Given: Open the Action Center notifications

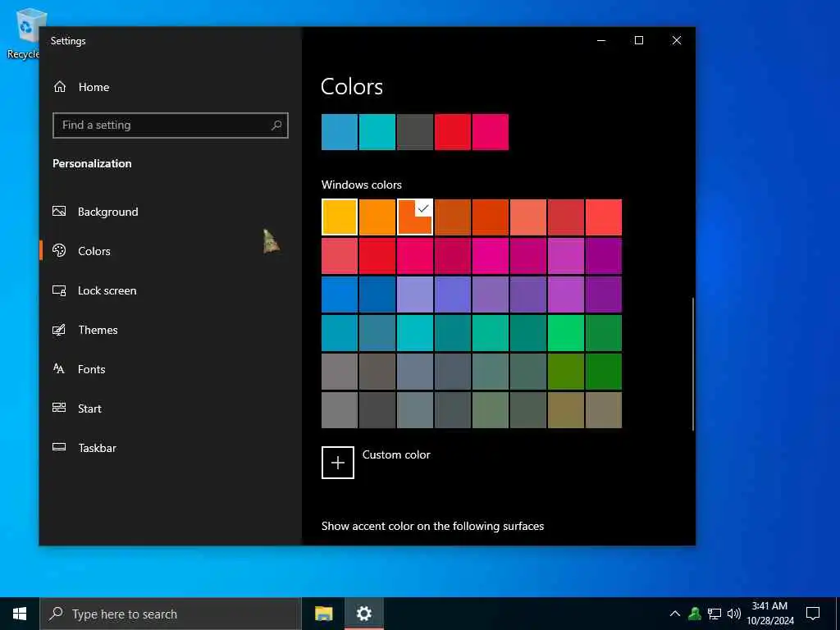Looking at the screenshot, I should (813, 614).
